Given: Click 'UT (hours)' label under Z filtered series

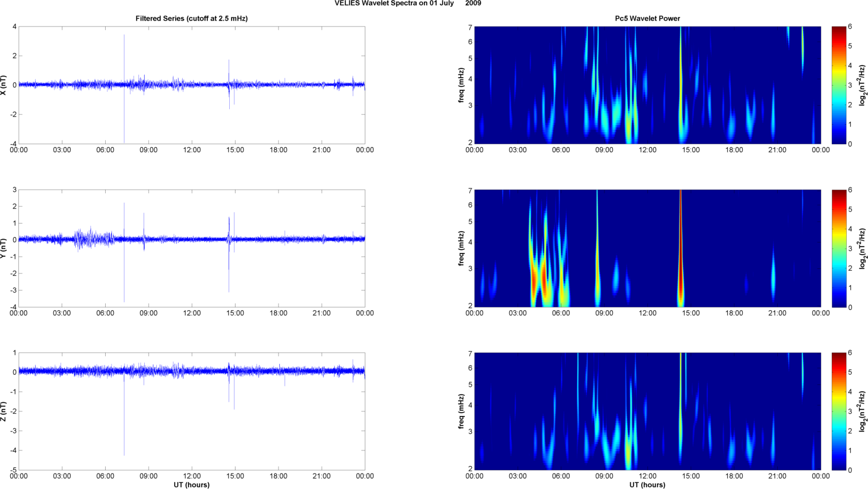Looking at the screenshot, I should 192,485.
